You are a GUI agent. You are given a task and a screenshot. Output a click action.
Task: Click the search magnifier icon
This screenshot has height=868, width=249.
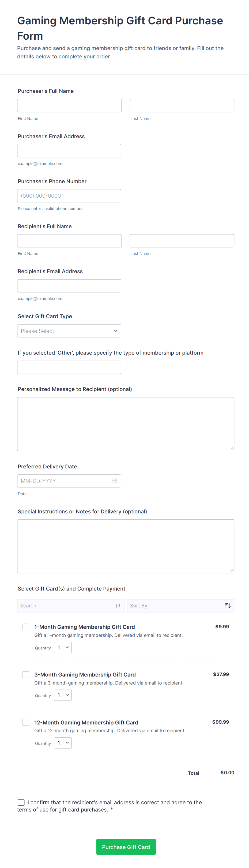coord(118,606)
